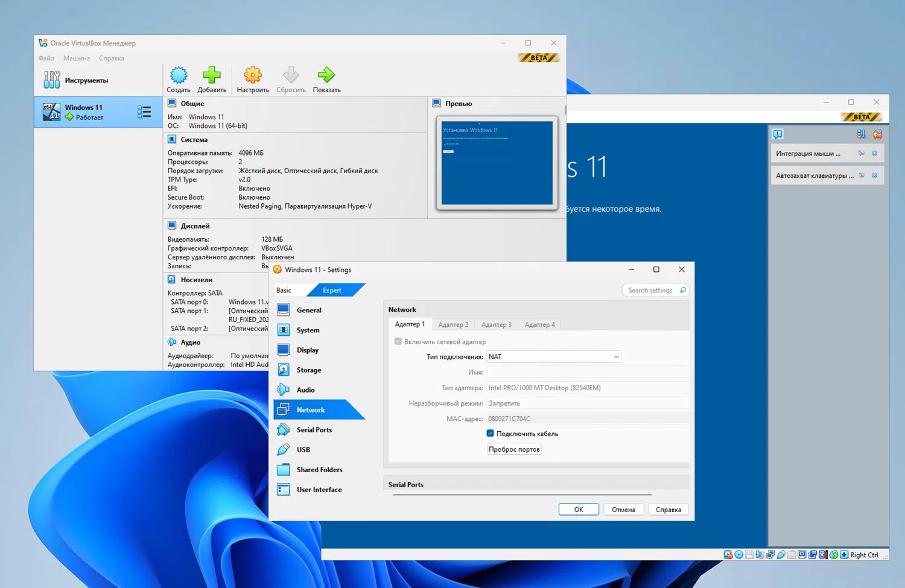This screenshot has height=588, width=905.
Task: Click the Отмена button in Settings
Action: coord(623,510)
